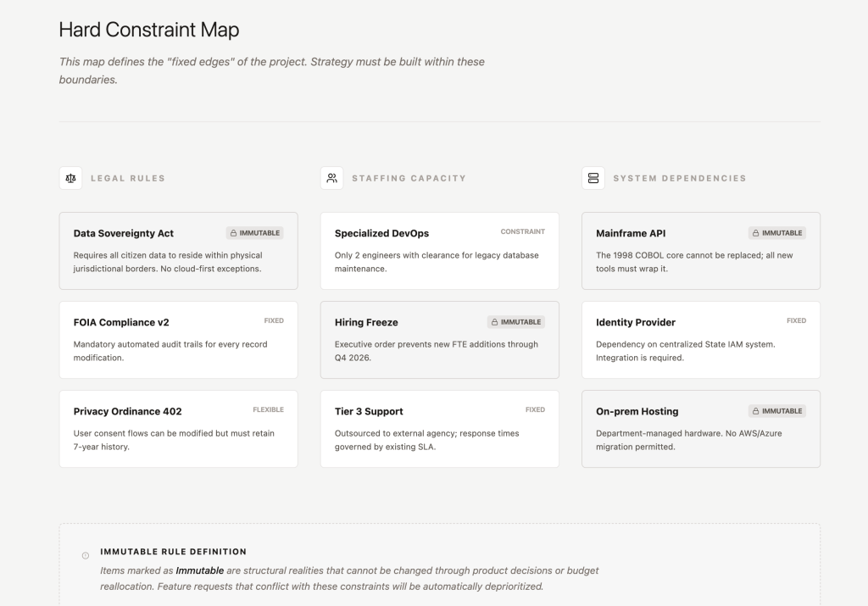
Task: Click the Fixed tag on FOIA Compliance v2
Action: pyautogui.click(x=274, y=321)
